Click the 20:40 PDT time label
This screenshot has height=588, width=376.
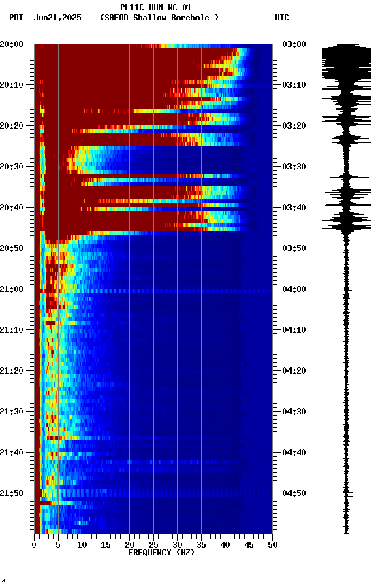(x=12, y=208)
